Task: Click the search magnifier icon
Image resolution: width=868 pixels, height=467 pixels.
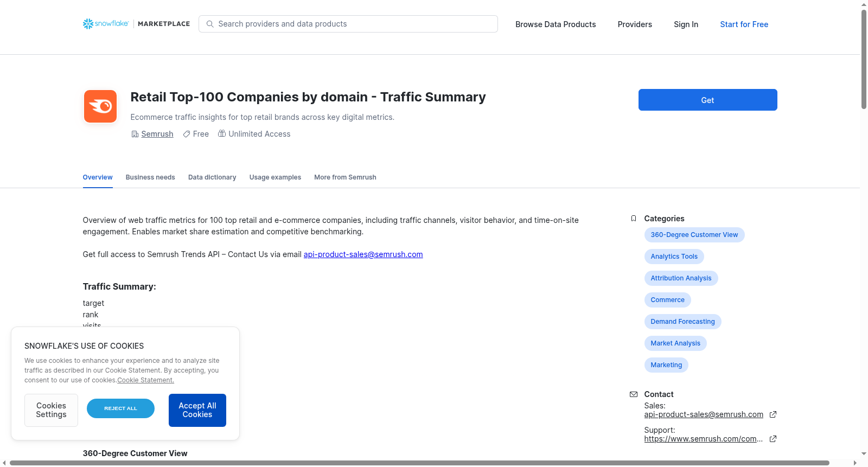Action: (x=210, y=24)
